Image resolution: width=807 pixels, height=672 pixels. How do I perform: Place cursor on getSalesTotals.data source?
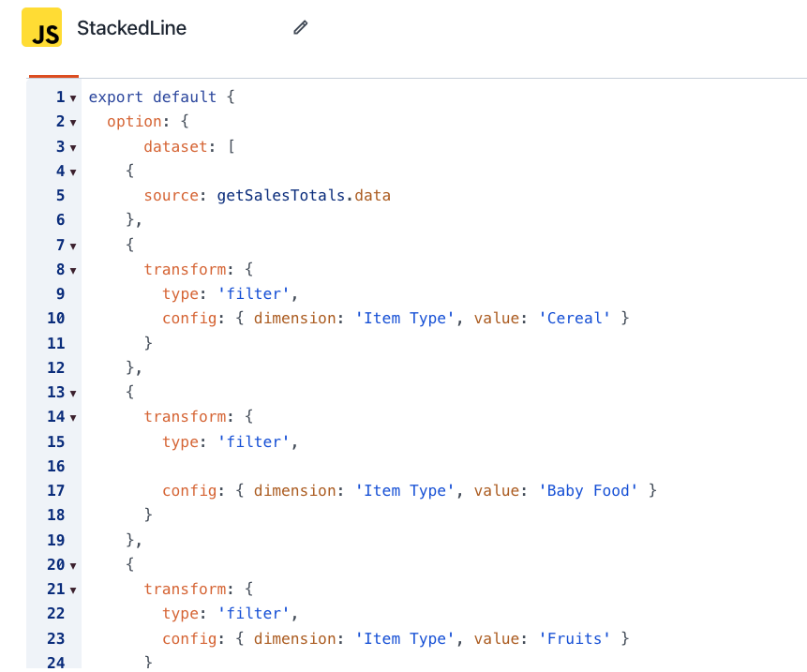[x=303, y=196]
